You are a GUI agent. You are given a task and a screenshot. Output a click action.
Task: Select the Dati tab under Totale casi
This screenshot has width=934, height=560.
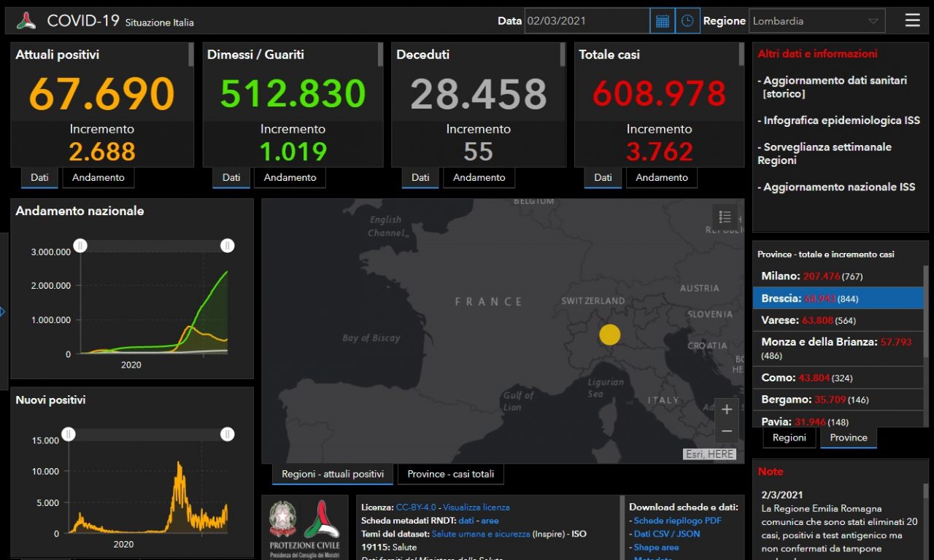coord(603,177)
